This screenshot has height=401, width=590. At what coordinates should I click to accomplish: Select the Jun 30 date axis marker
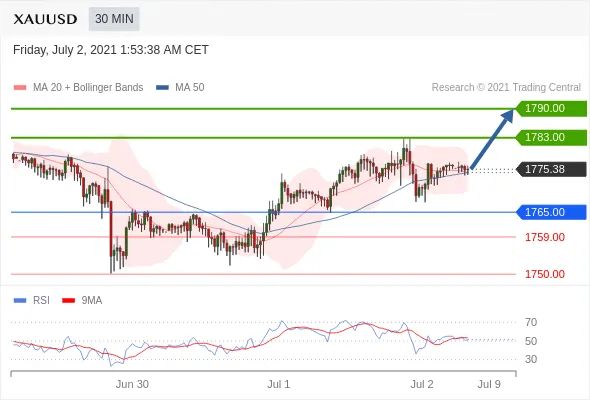pos(132,384)
